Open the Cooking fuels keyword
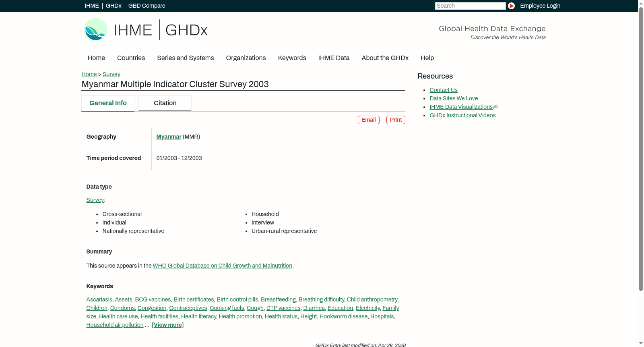644x347 pixels. pyautogui.click(x=227, y=308)
